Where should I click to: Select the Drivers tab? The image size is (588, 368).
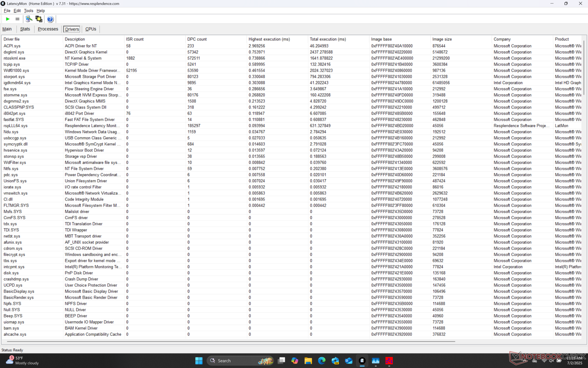click(72, 29)
